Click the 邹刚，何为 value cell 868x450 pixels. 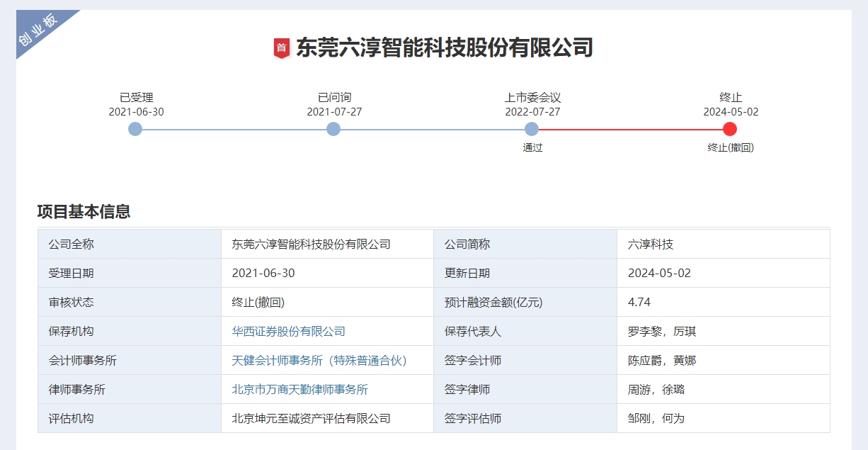pos(723,418)
